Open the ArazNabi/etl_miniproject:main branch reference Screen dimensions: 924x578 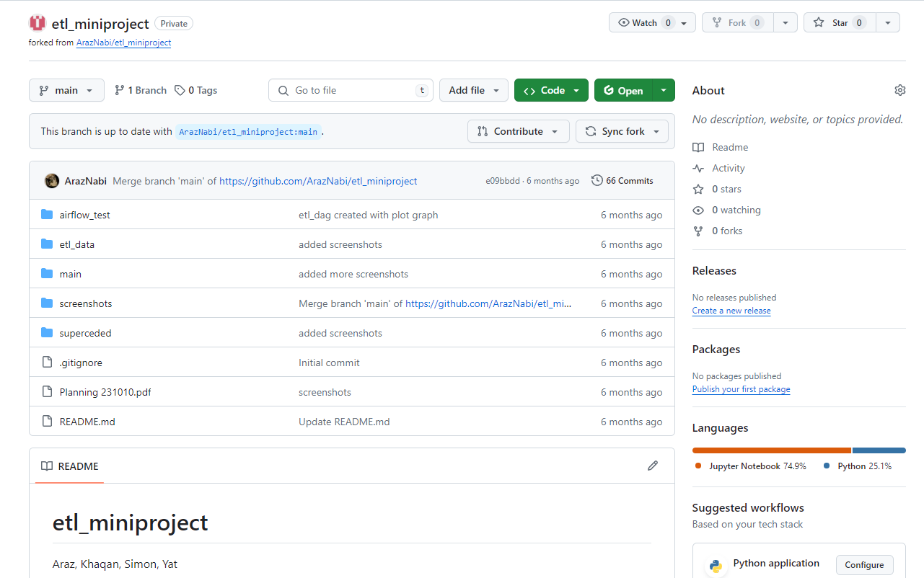click(x=248, y=132)
